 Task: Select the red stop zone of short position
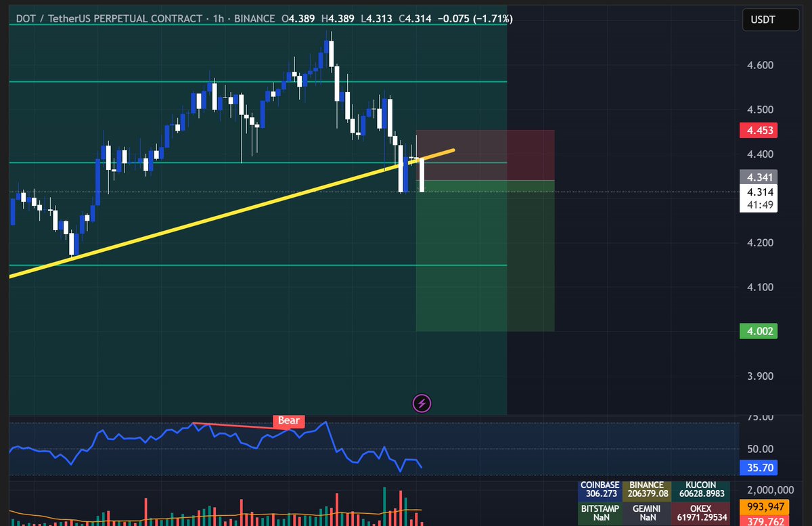(485, 155)
